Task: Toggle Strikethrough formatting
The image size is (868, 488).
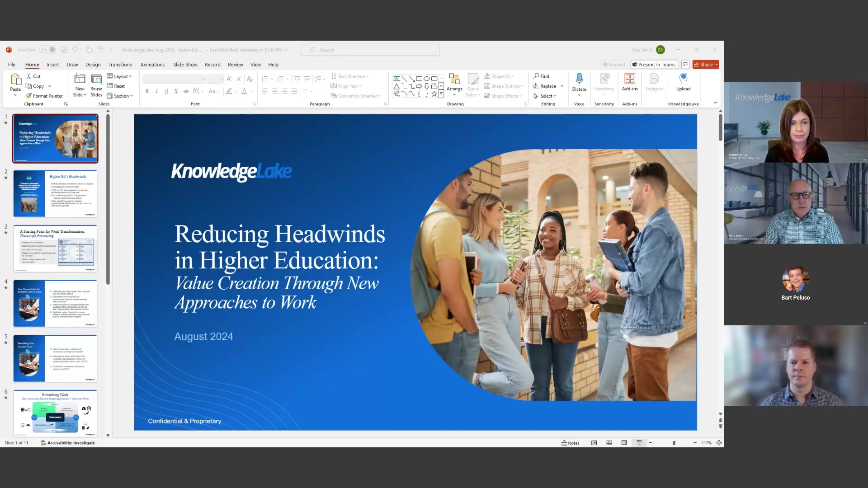Action: [x=186, y=91]
